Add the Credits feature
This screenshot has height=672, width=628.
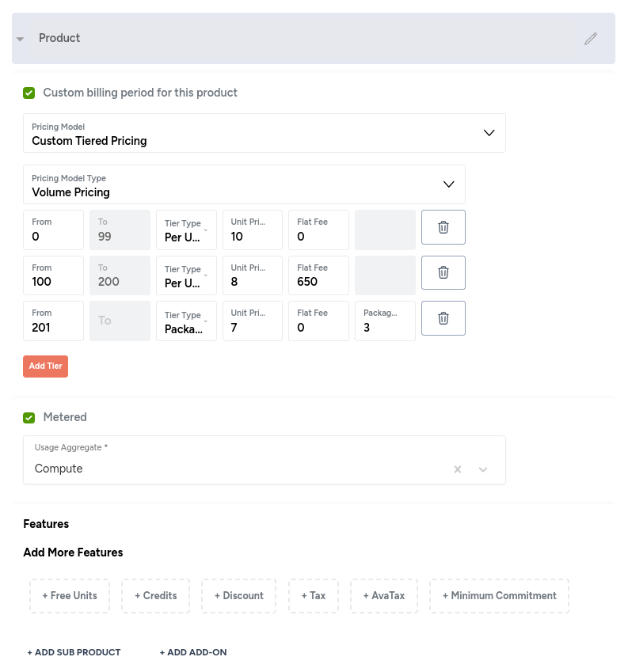[155, 596]
